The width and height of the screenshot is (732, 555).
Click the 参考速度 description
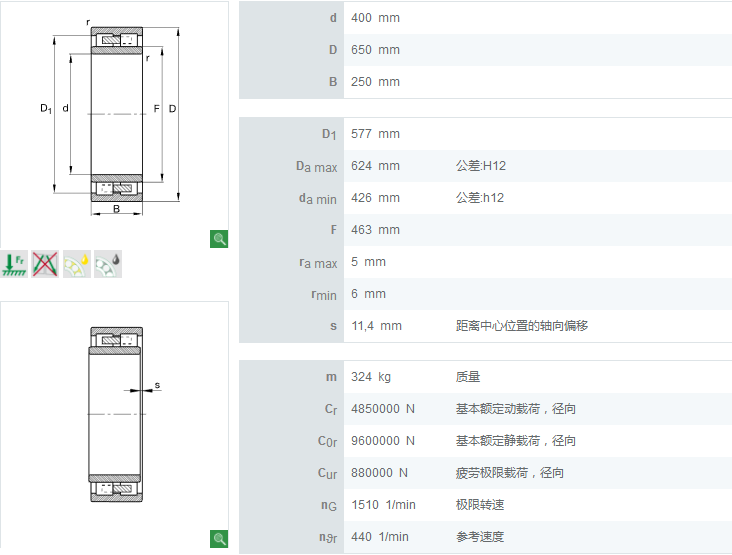click(x=480, y=537)
